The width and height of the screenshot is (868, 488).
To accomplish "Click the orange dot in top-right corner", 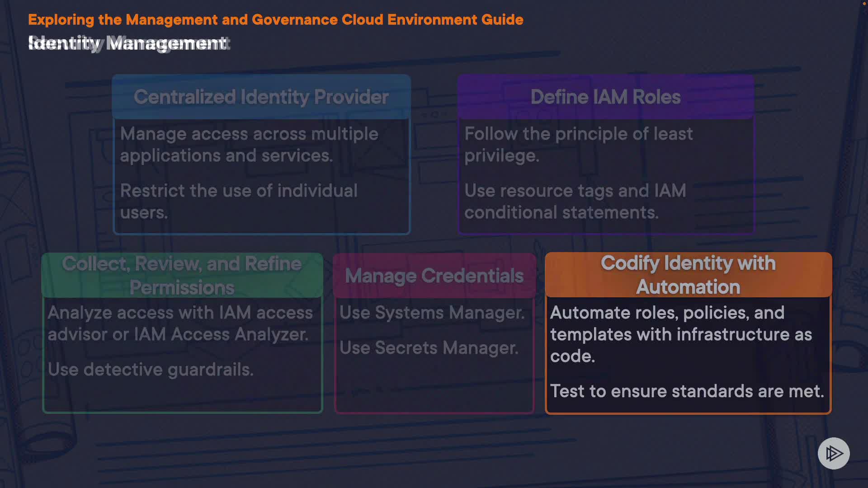I will [864, 3].
